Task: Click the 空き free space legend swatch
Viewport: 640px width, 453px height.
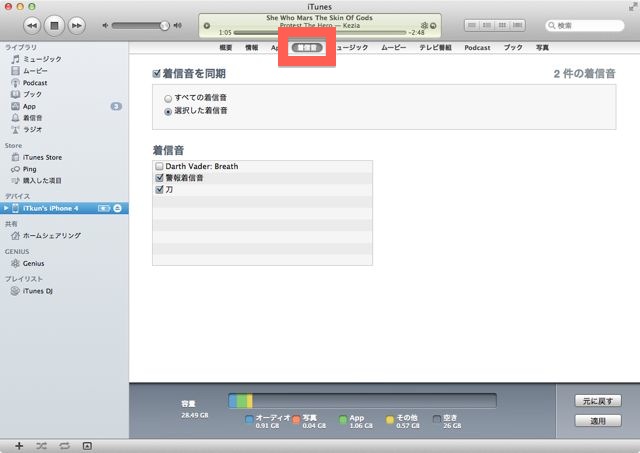Action: tap(437, 419)
